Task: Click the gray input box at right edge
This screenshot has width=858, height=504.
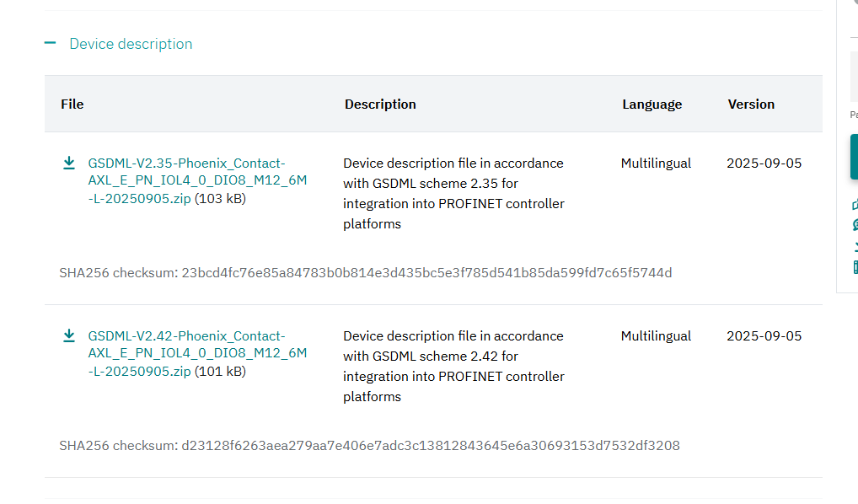Action: (x=853, y=78)
